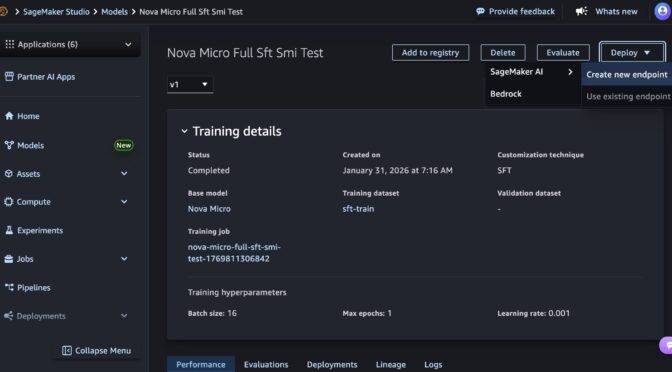Click the Max epochs 1 value
The height and width of the screenshot is (372, 672).
[390, 313]
